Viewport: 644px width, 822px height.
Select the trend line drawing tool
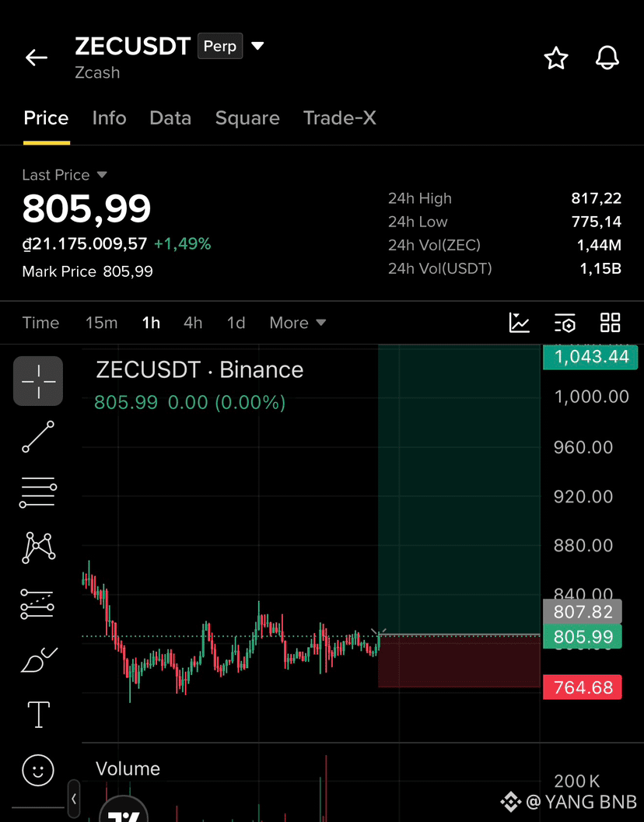coord(38,436)
